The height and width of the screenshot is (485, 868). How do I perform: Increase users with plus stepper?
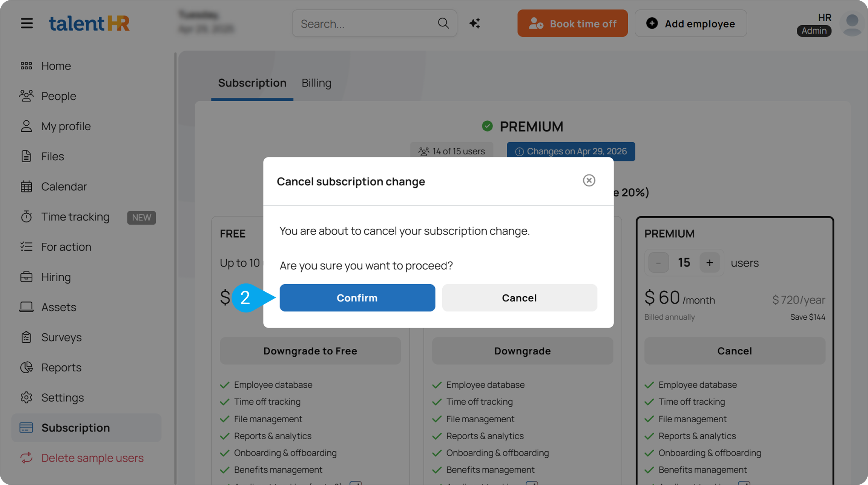[710, 263]
